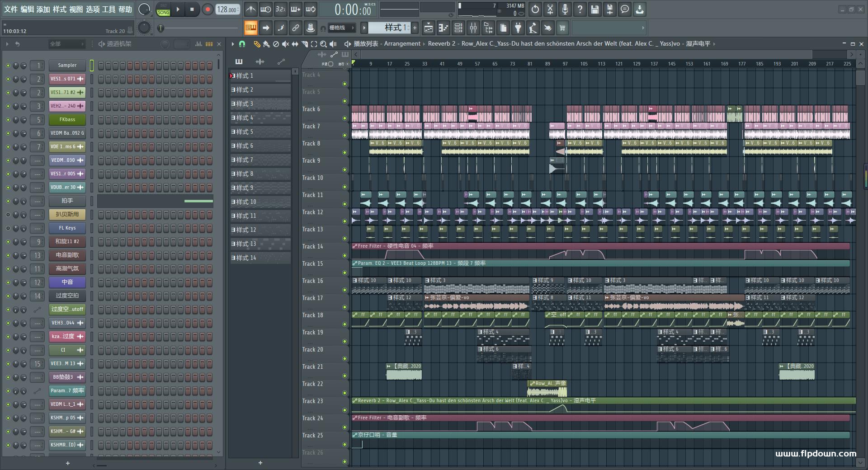
Task: Open the render audio export icon
Action: point(610,9)
